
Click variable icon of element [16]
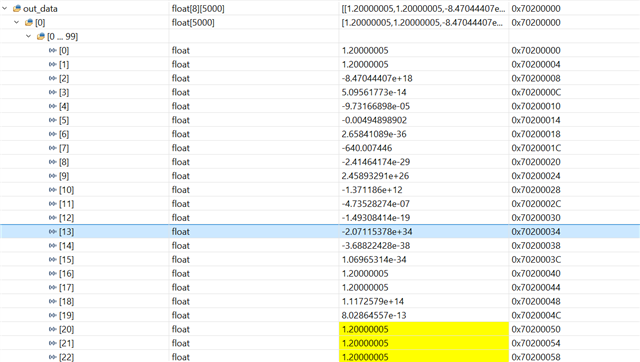52,273
